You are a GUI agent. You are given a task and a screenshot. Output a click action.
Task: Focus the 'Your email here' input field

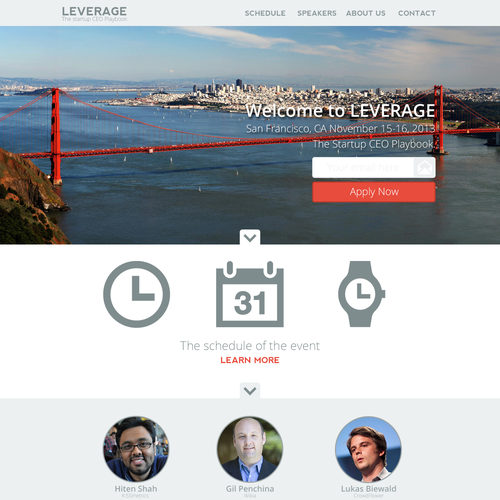pyautogui.click(x=363, y=167)
